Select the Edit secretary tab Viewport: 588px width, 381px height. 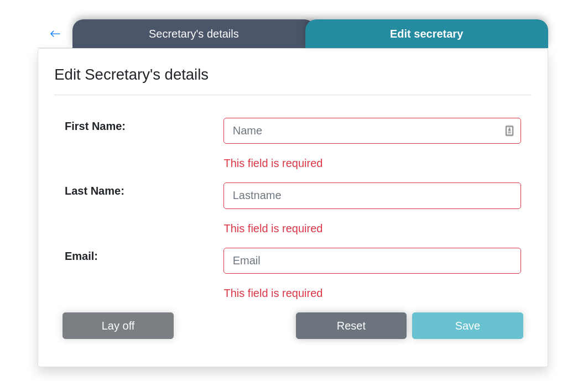coord(426,34)
